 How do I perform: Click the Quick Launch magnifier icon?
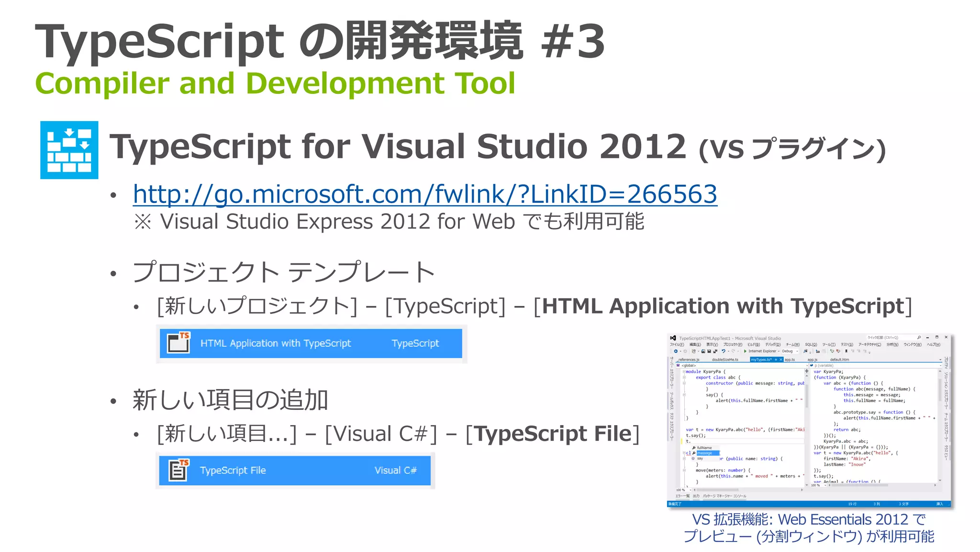click(x=919, y=338)
